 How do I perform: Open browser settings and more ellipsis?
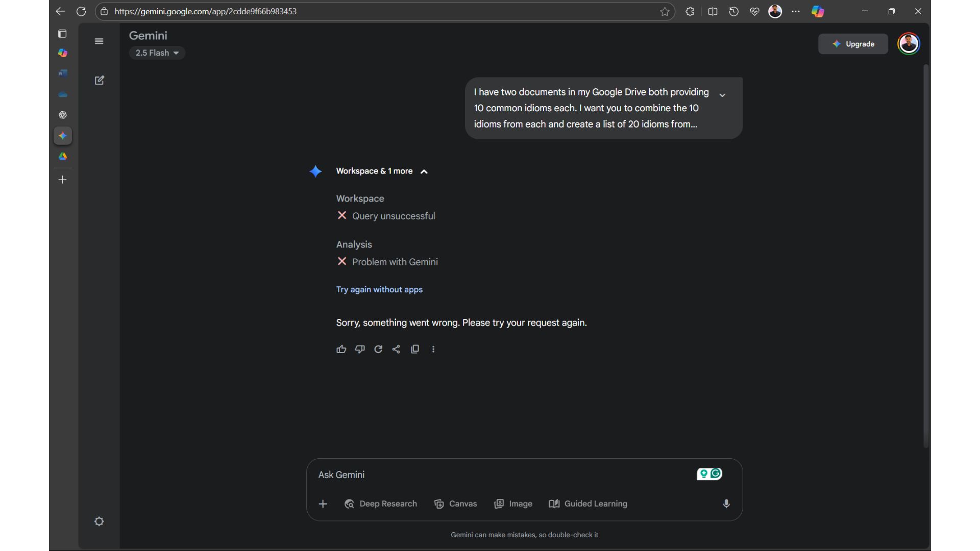coord(796,11)
